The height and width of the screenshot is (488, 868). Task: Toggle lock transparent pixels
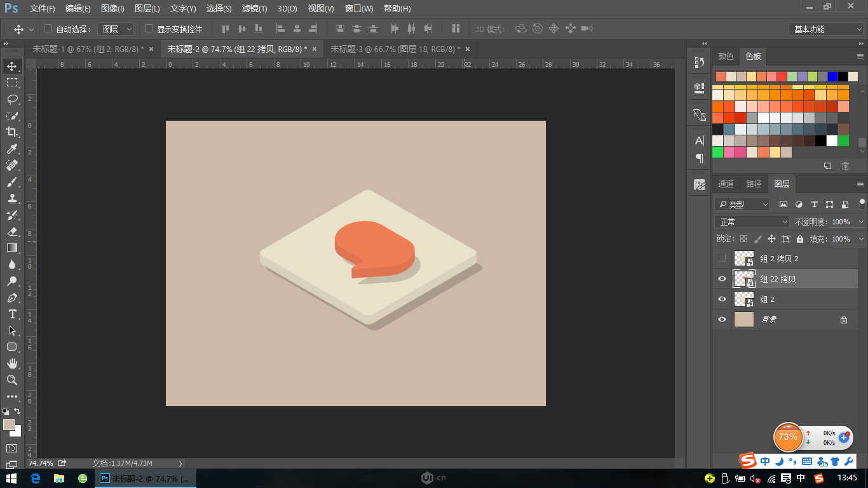point(743,239)
